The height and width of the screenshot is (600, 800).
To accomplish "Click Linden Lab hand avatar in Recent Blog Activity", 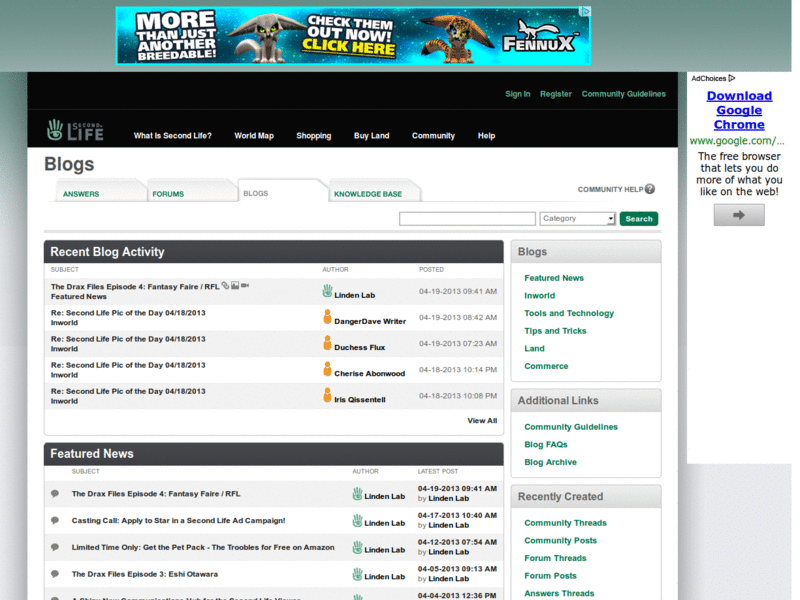I will coord(327,291).
